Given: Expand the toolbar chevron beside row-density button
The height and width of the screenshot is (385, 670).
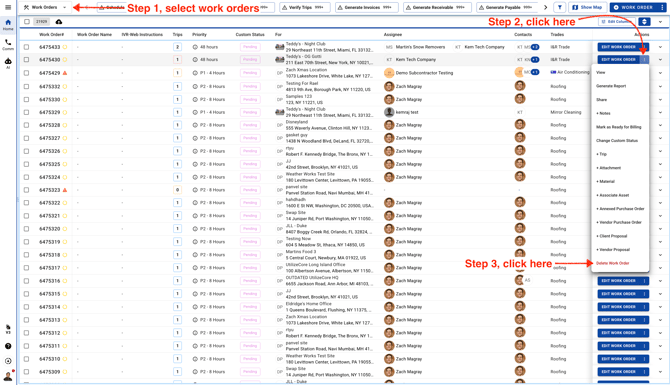Looking at the screenshot, I should tap(660, 22).
